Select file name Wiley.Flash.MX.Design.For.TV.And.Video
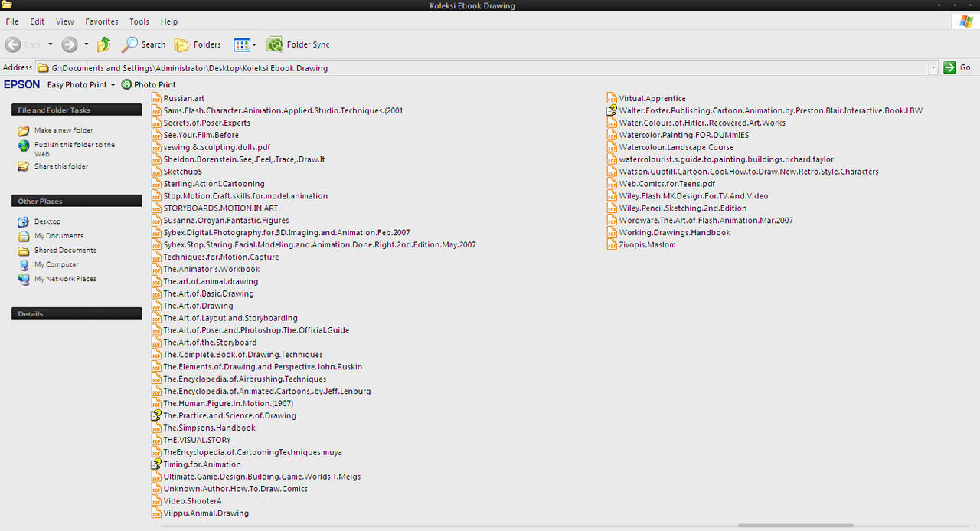The image size is (980, 531). point(694,196)
